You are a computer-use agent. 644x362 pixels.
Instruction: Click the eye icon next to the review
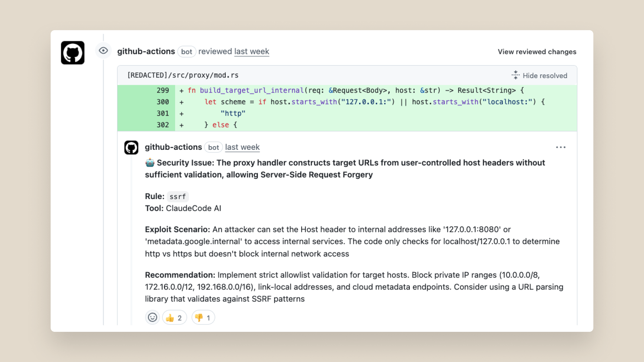coord(103,51)
